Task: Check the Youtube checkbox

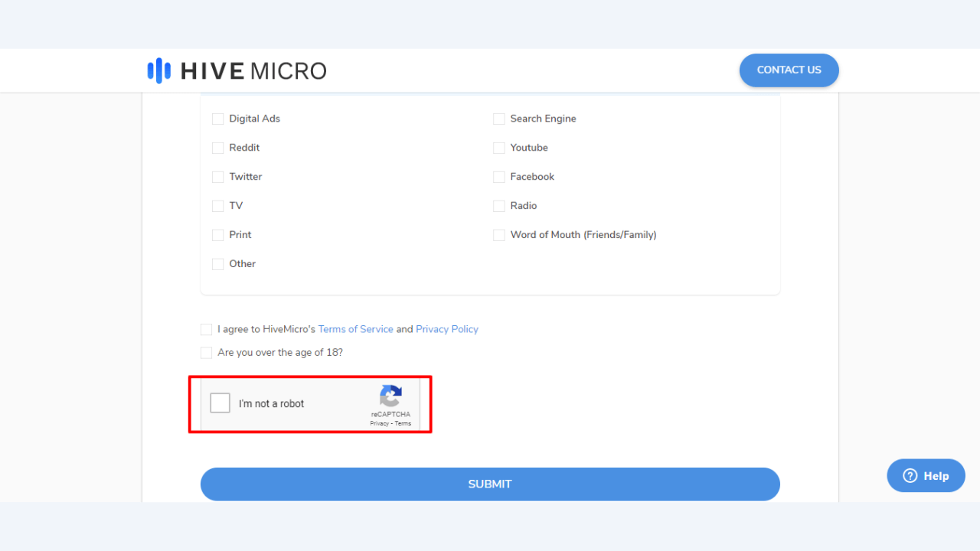Action: pyautogui.click(x=499, y=148)
